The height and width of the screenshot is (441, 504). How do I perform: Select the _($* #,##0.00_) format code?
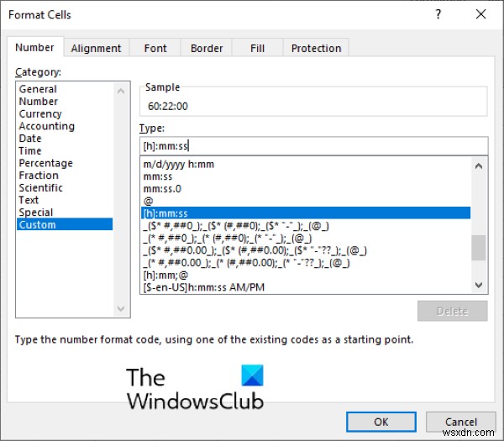pos(306,250)
